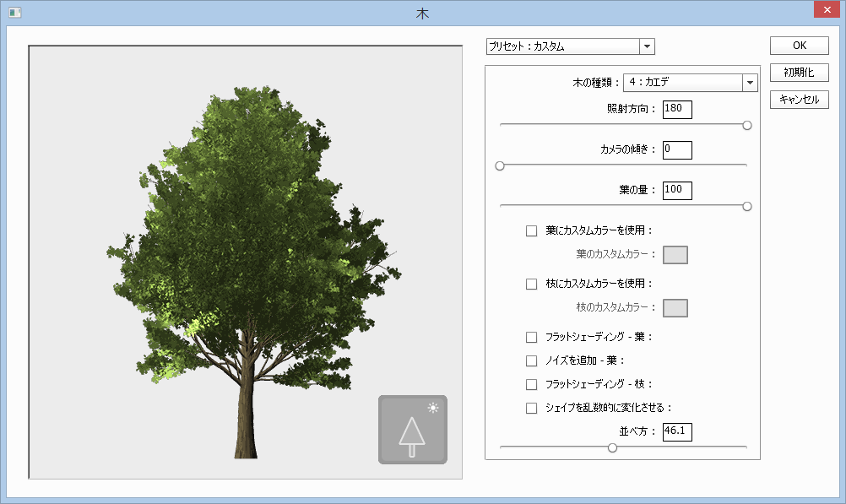Click the 照射方向 value field
This screenshot has height=504, width=846.
(677, 109)
